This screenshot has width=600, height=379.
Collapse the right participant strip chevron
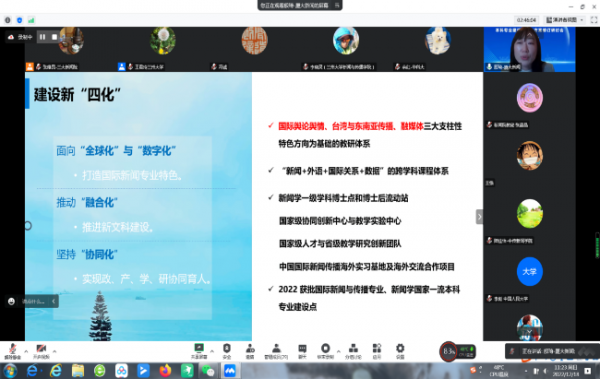click(479, 217)
